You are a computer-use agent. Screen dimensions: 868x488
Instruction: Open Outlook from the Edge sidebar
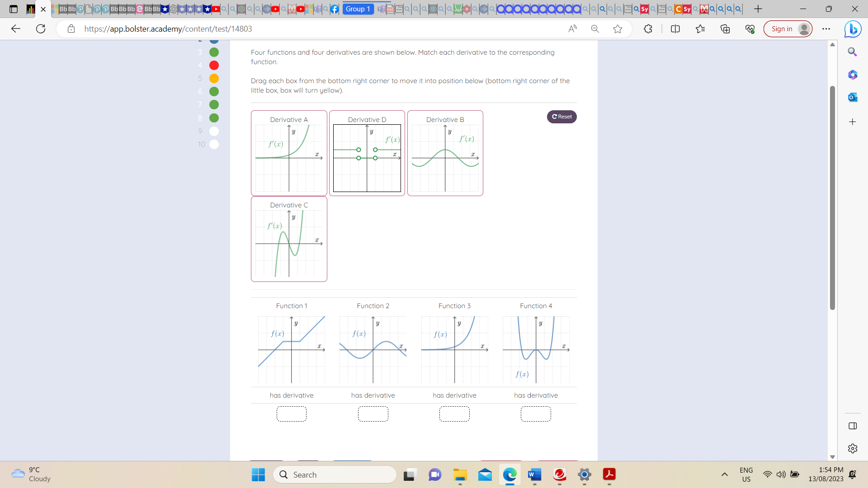[853, 97]
